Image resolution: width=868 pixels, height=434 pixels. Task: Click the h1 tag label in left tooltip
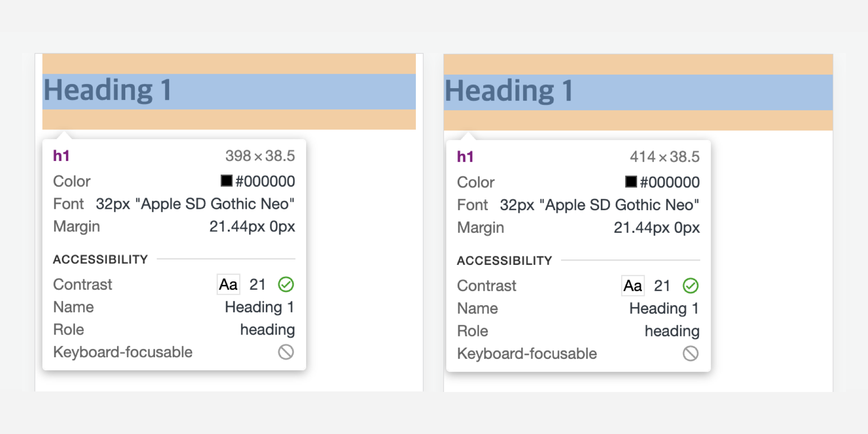click(61, 156)
